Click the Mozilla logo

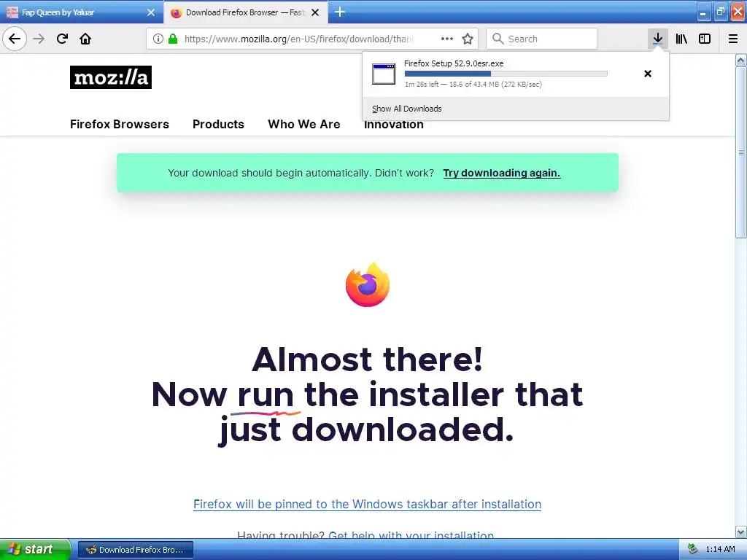111,77
